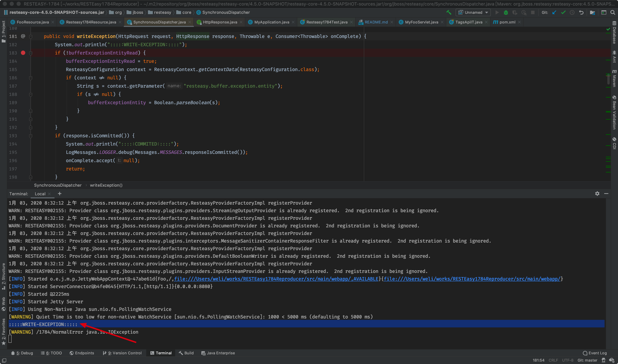Toggle the breakpoint on line 183
The image size is (618, 364).
(x=23, y=53)
